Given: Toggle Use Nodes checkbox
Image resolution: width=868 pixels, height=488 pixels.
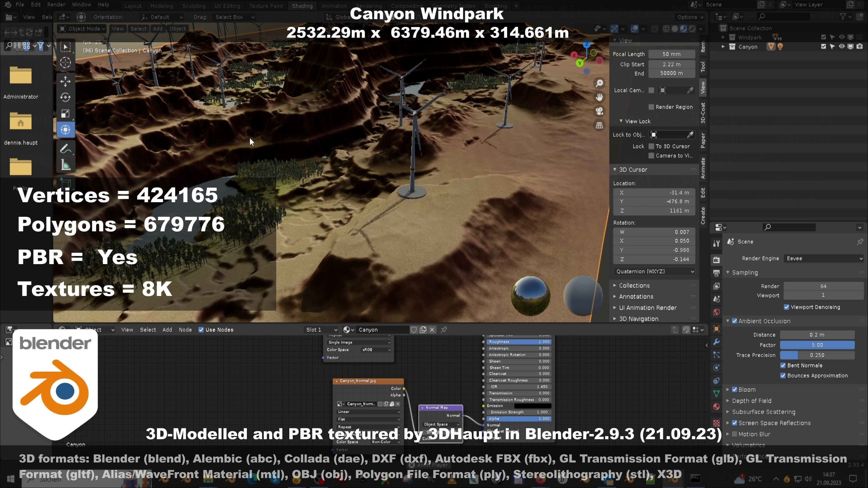Looking at the screenshot, I should point(201,330).
